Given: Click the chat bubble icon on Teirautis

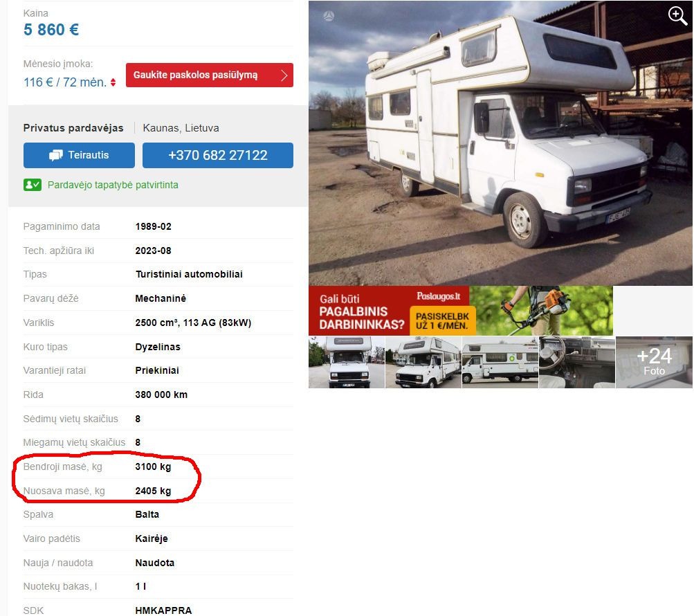Looking at the screenshot, I should [x=56, y=156].
